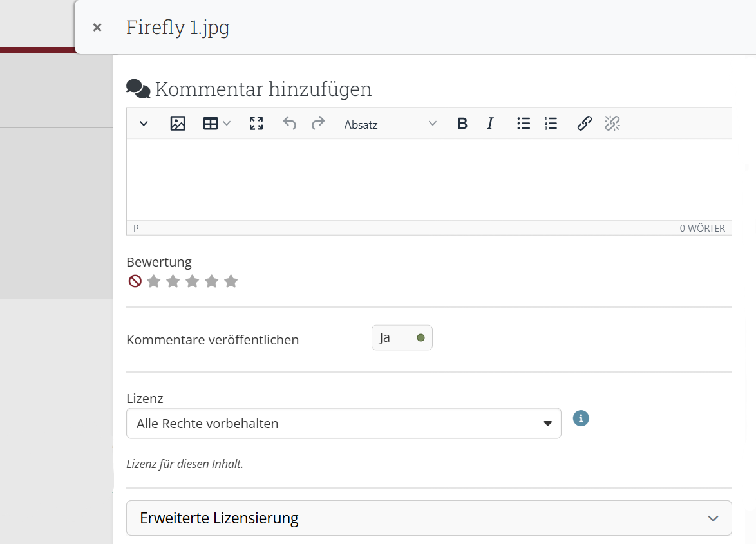756x544 pixels.
Task: Expand the Erweiterte Lizensierung section
Action: [429, 518]
